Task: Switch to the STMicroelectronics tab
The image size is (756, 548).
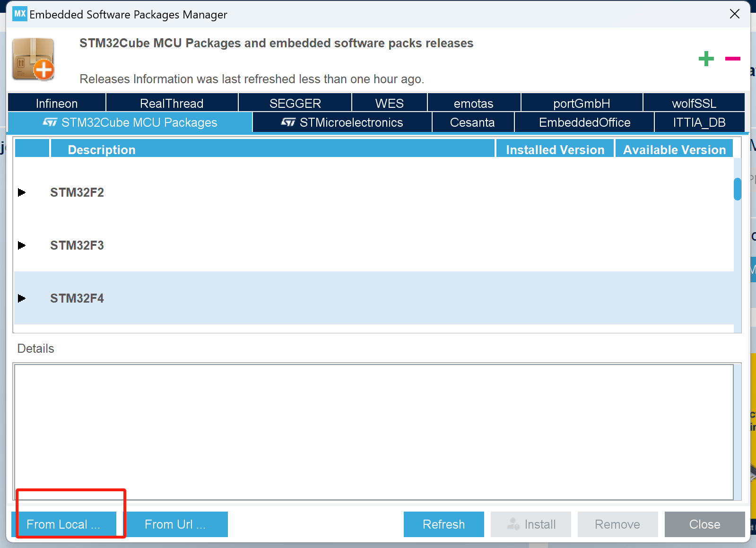Action: tap(342, 122)
